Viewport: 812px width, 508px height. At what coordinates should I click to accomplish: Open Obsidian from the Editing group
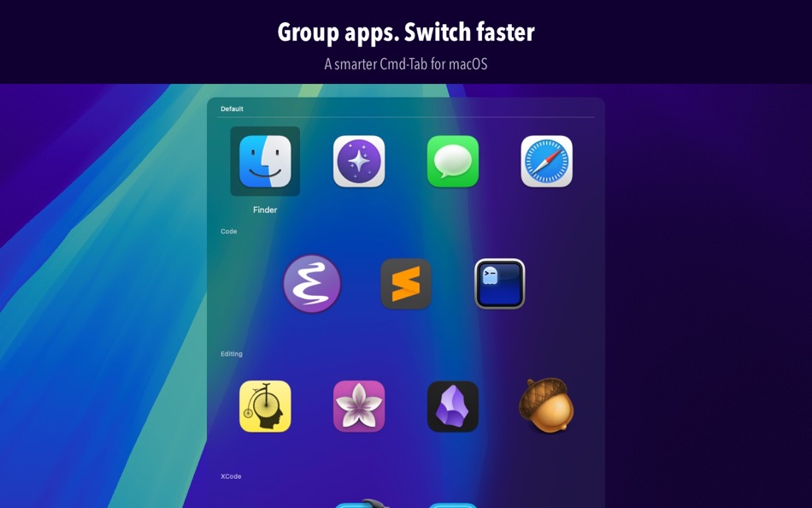tap(452, 406)
